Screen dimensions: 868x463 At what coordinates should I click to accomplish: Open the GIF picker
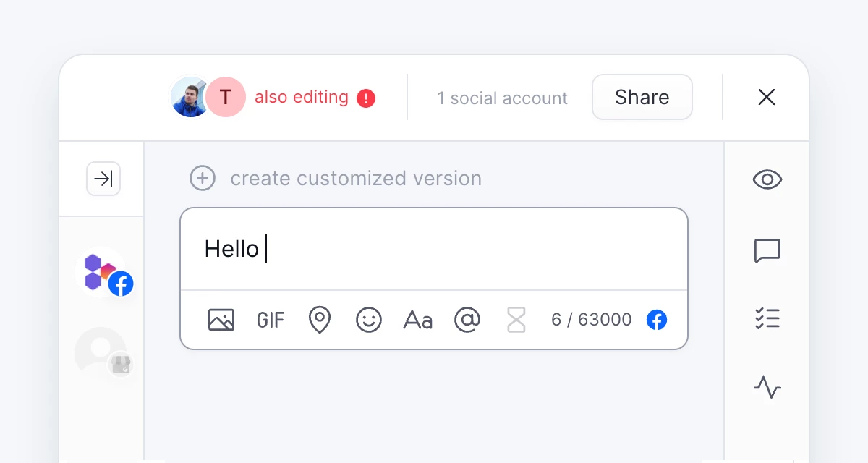coord(271,320)
